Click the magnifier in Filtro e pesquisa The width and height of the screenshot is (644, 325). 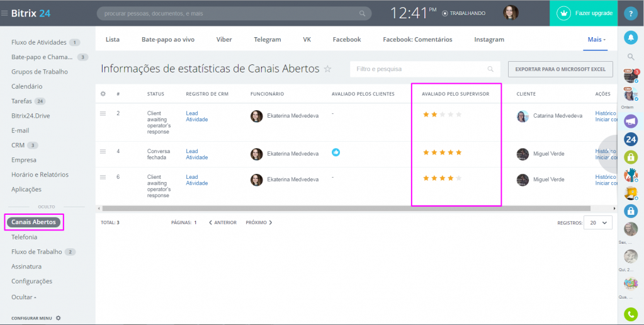click(490, 69)
